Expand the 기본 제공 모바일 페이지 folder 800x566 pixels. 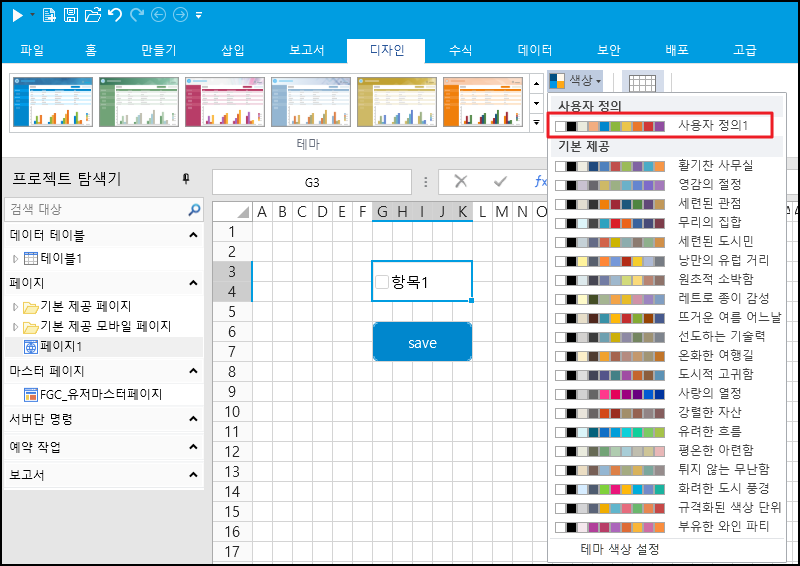pos(15,327)
